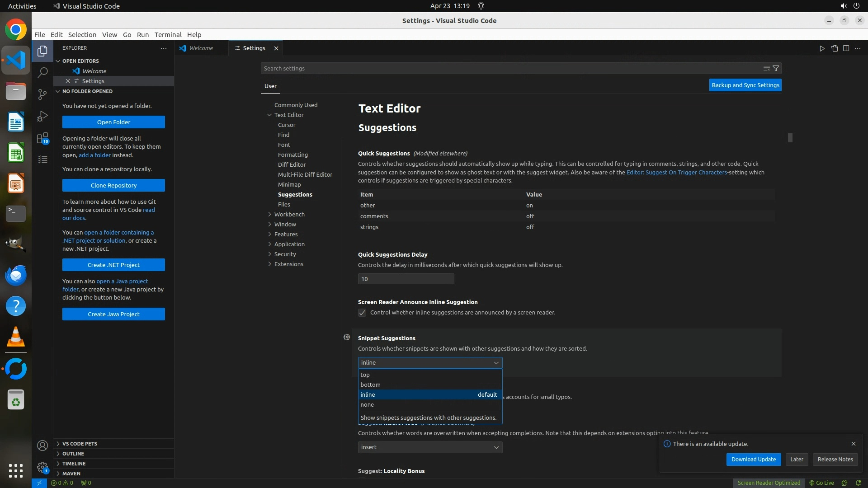The image size is (868, 488).
Task: Open the Search view in activity bar
Action: pos(42,72)
